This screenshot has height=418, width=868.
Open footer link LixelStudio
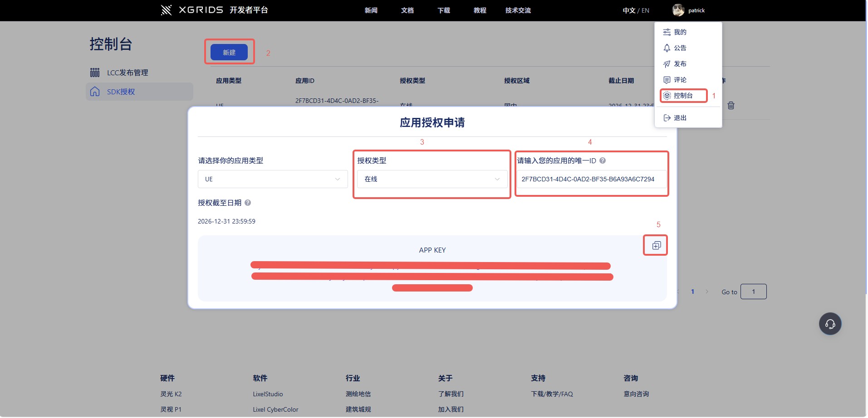pyautogui.click(x=268, y=394)
